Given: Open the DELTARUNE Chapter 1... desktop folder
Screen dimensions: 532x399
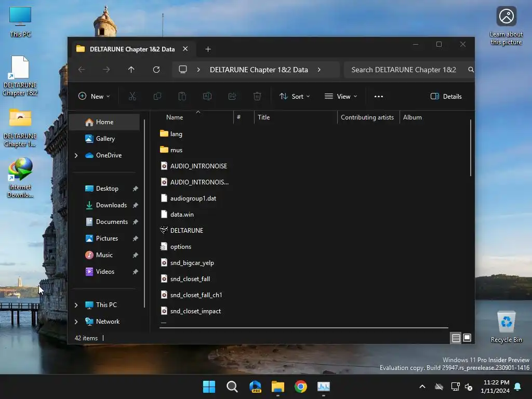Looking at the screenshot, I should pos(20,128).
